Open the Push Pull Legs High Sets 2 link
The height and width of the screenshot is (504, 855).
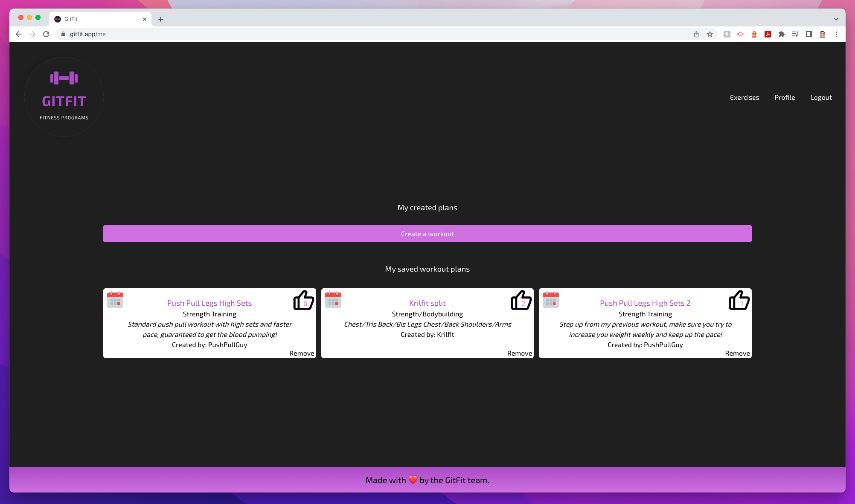tap(645, 303)
